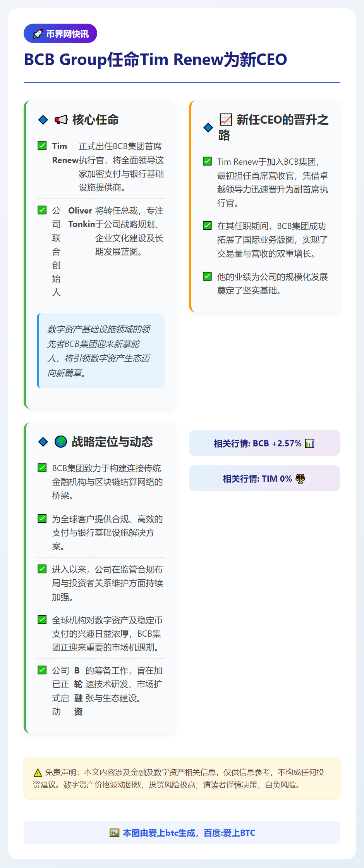Click the rising chart icon beside 新任CEO的晋升之路
The height and width of the screenshot is (868, 364).
click(x=226, y=120)
